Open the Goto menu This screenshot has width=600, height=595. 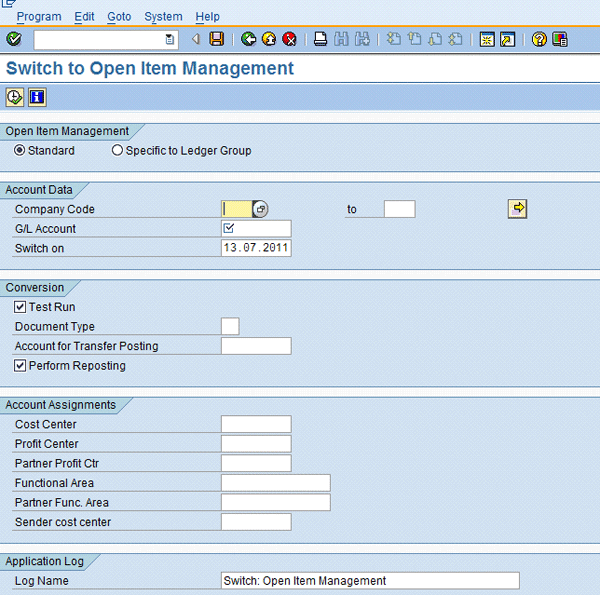coord(119,17)
